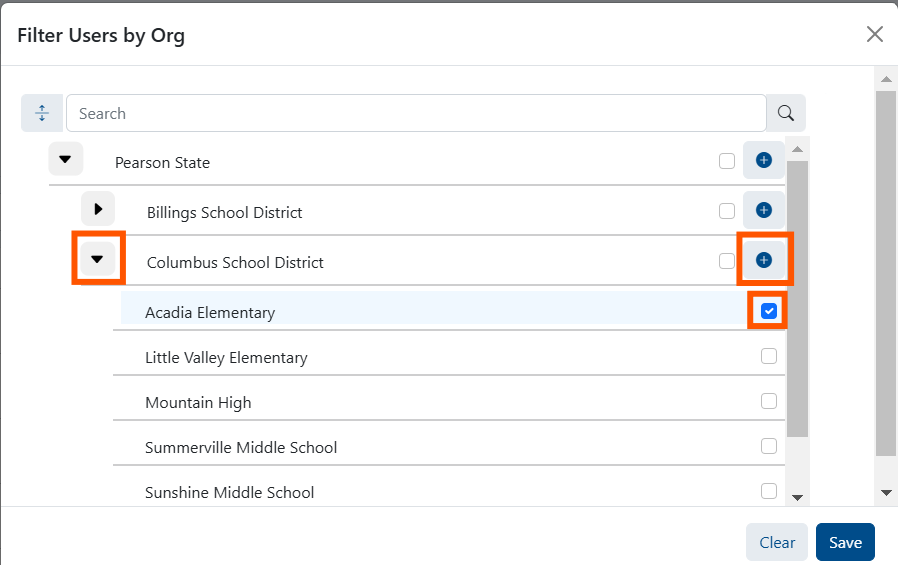
Task: Click the plus icon for Pearson State
Action: (x=763, y=160)
